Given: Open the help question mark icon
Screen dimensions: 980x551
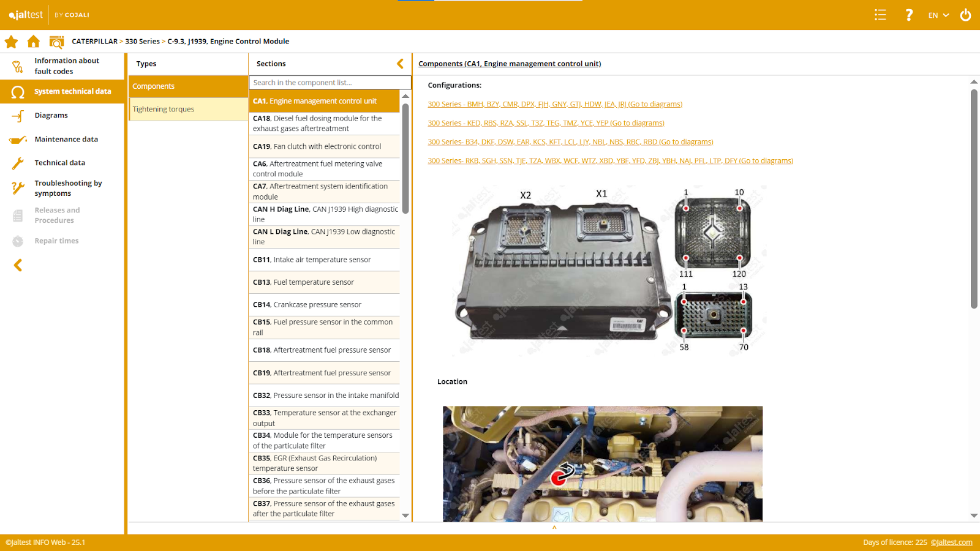Looking at the screenshot, I should coord(909,15).
